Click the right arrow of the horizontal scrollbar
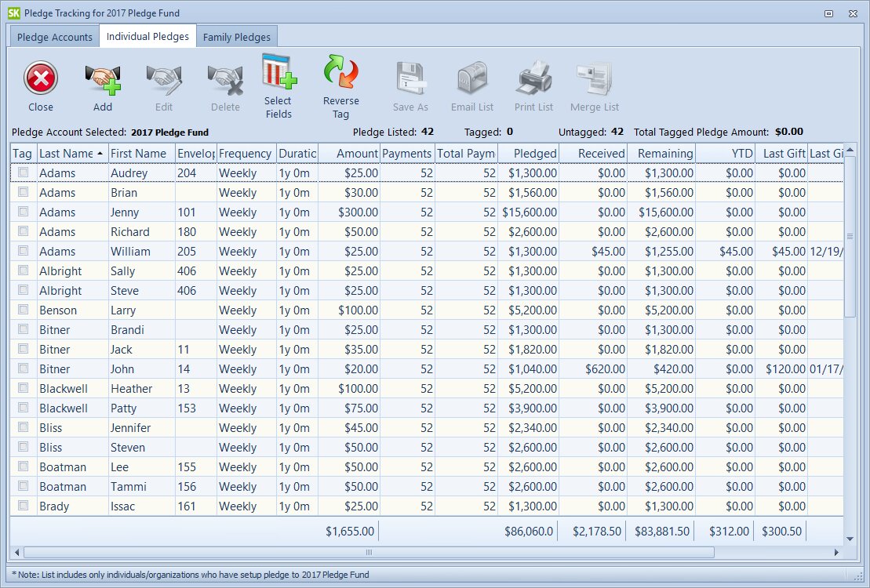Viewport: 870px width, 588px height. [837, 552]
